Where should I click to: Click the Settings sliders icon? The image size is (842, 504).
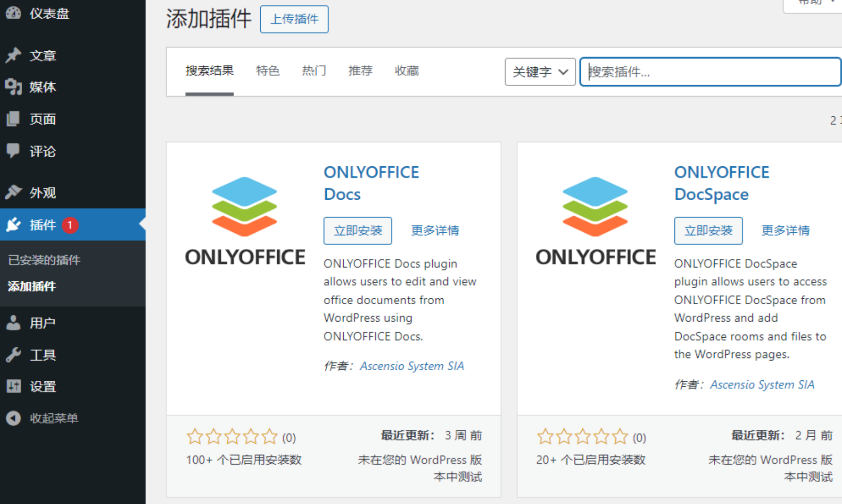click(x=13, y=386)
